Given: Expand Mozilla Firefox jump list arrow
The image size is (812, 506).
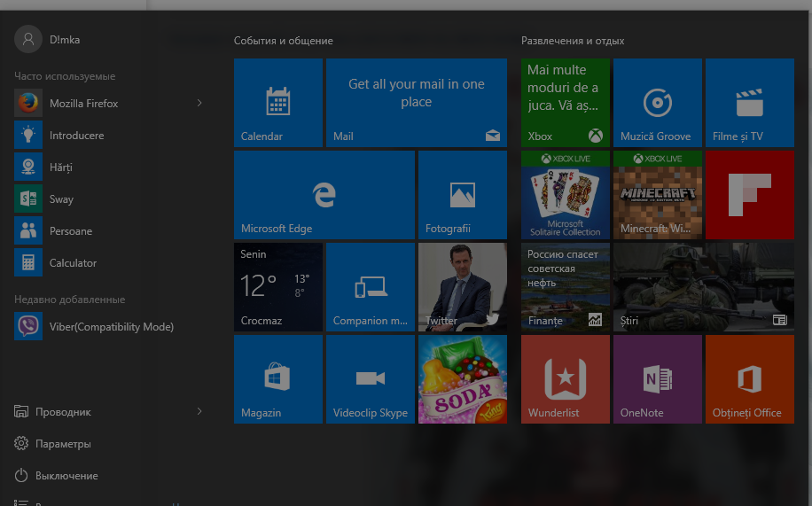Looking at the screenshot, I should [199, 103].
